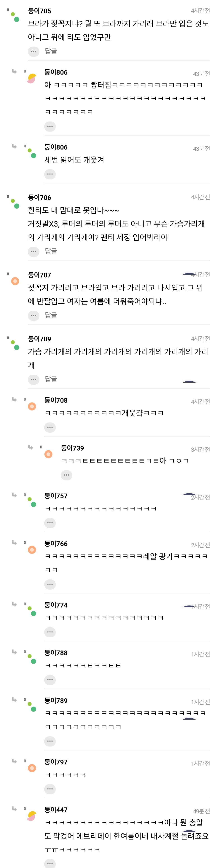
Task: Click 둥이705's green dots avatar
Action: click(15, 17)
